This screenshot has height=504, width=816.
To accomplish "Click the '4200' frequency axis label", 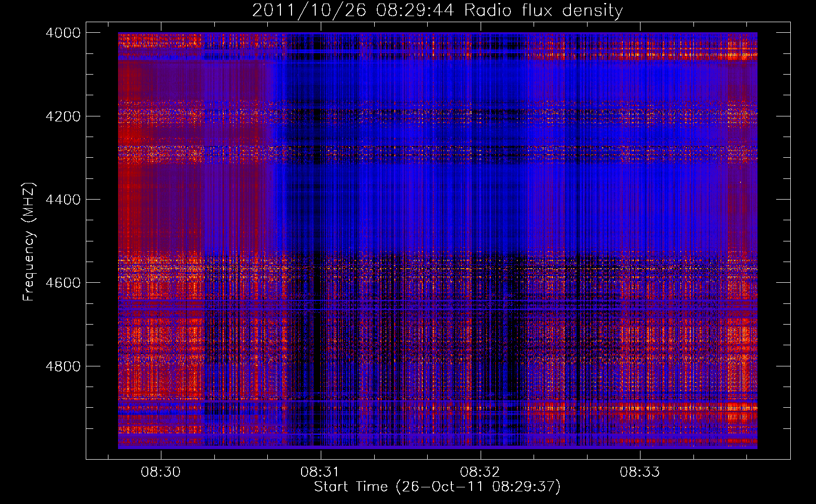I will click(63, 116).
